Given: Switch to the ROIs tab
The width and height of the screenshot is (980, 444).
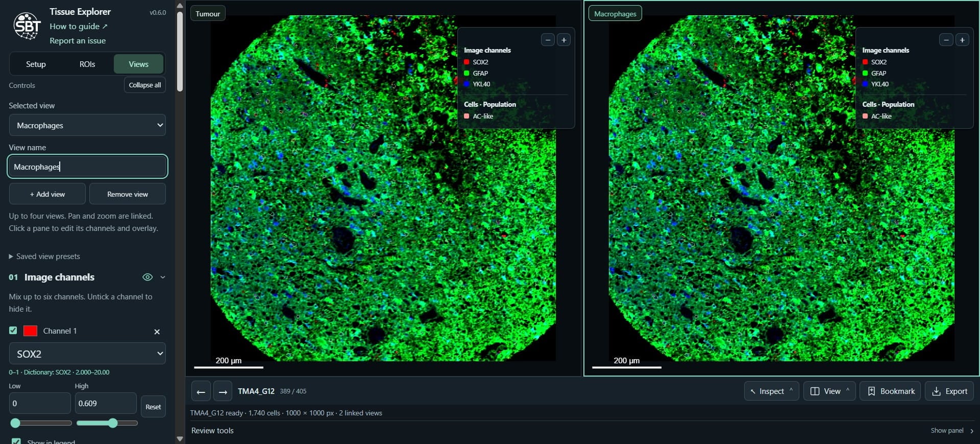Looking at the screenshot, I should [x=87, y=64].
